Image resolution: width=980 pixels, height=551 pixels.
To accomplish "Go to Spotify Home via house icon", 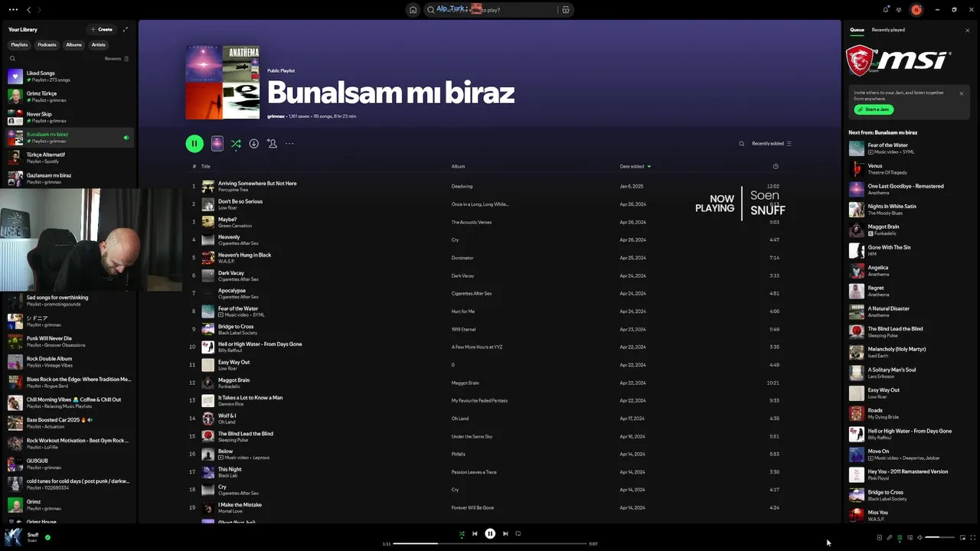I will coord(413,10).
